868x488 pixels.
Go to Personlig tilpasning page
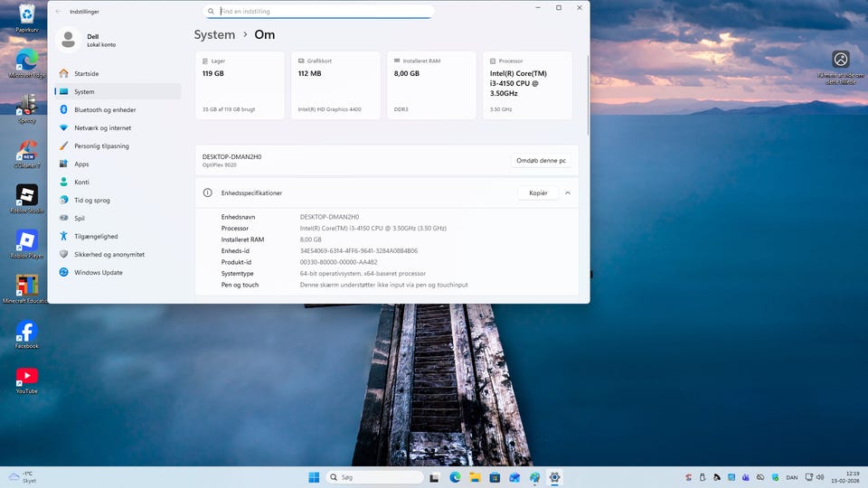[101, 145]
